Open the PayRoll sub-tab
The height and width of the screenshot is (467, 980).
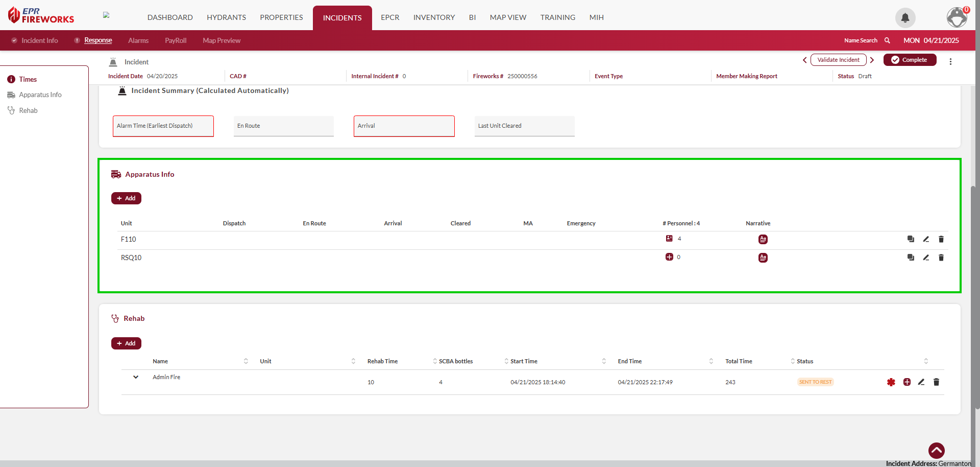(x=176, y=40)
